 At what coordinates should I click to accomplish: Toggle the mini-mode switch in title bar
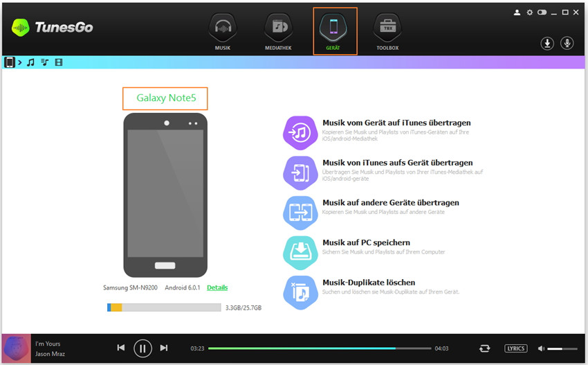pyautogui.click(x=542, y=12)
